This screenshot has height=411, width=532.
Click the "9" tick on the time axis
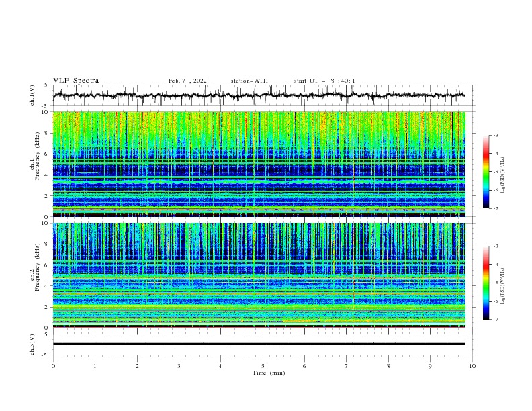[x=430, y=366]
